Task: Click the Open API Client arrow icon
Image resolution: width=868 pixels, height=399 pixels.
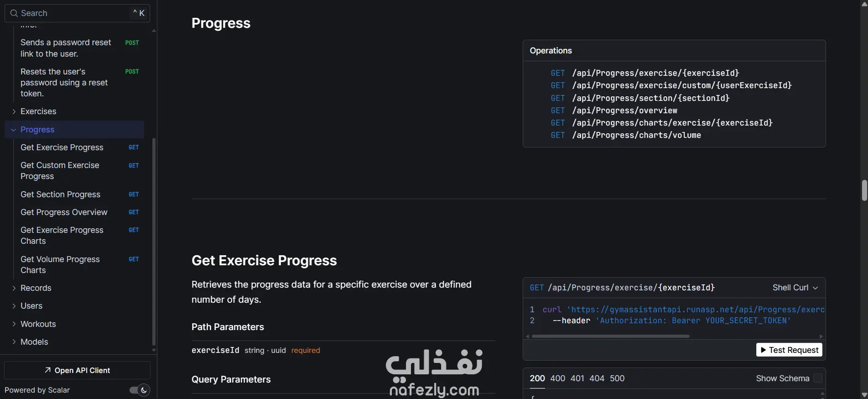Action: click(x=47, y=370)
